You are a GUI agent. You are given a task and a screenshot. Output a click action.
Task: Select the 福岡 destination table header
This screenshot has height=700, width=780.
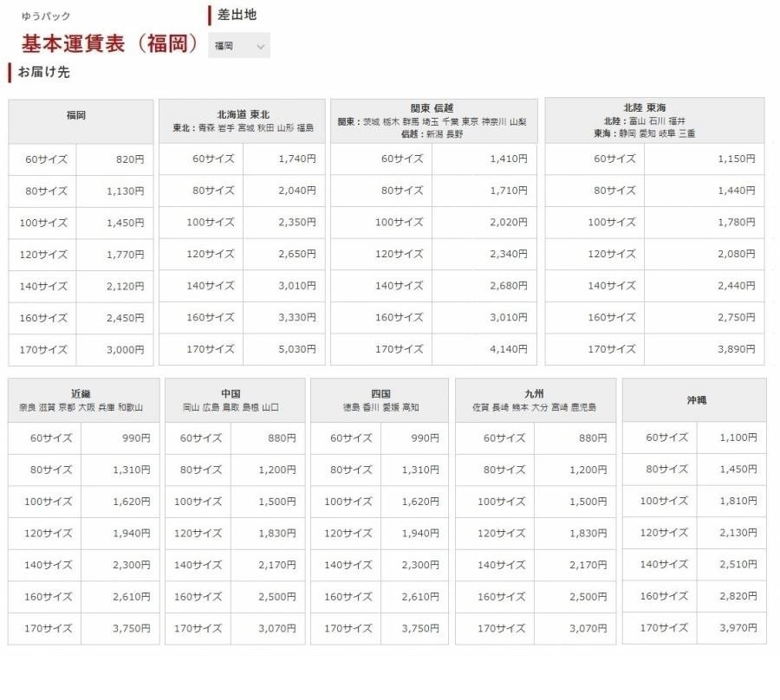(76, 115)
